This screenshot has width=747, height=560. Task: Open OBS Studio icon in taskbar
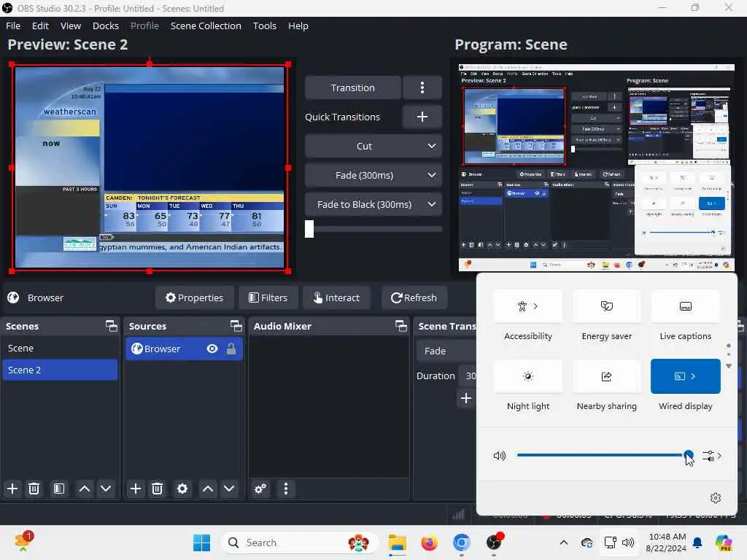[494, 542]
